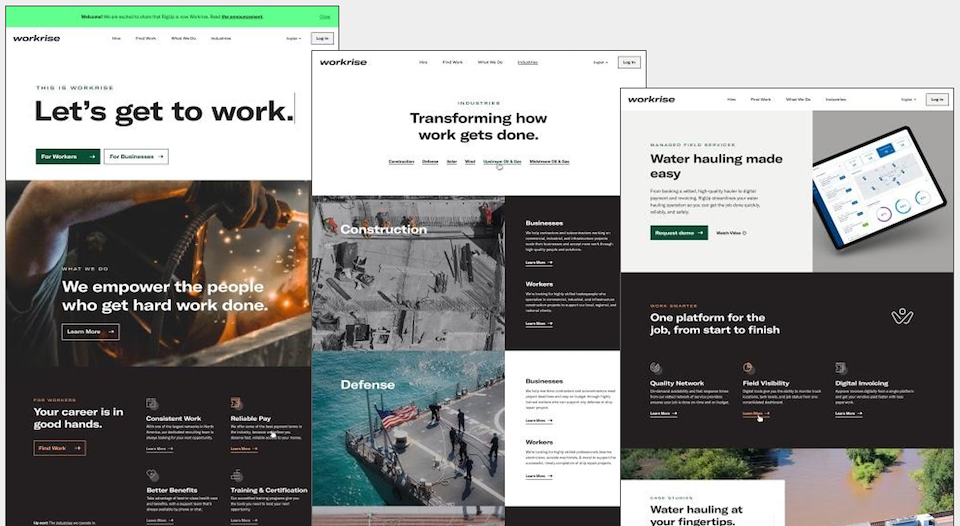The width and height of the screenshot is (960, 526).
Task: Jump to Midstream Oil & Gas anchor link
Action: 549,162
